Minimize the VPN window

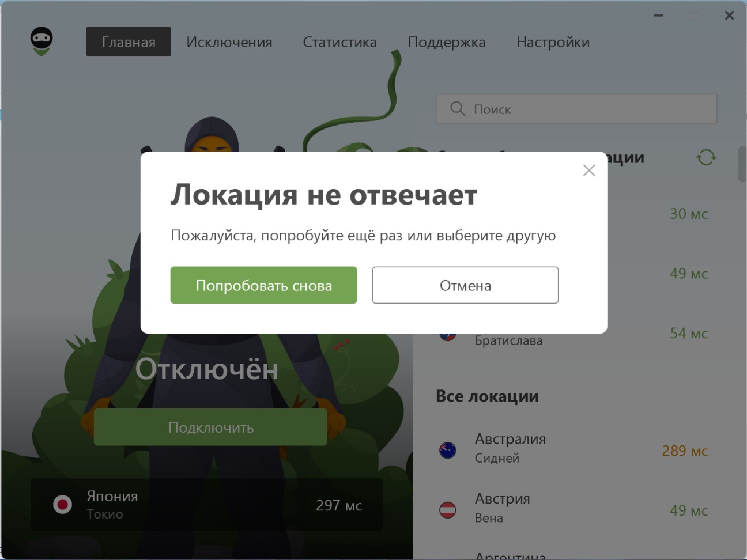point(659,16)
